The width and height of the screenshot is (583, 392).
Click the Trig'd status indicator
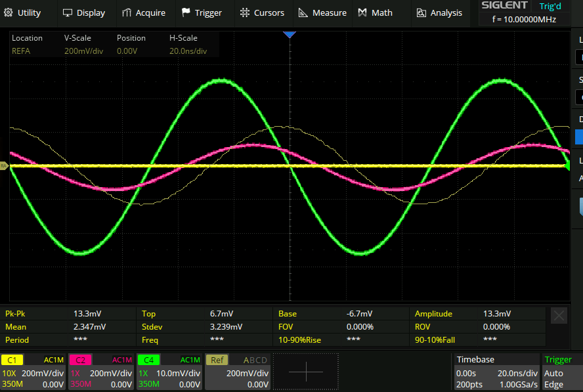pyautogui.click(x=550, y=6)
